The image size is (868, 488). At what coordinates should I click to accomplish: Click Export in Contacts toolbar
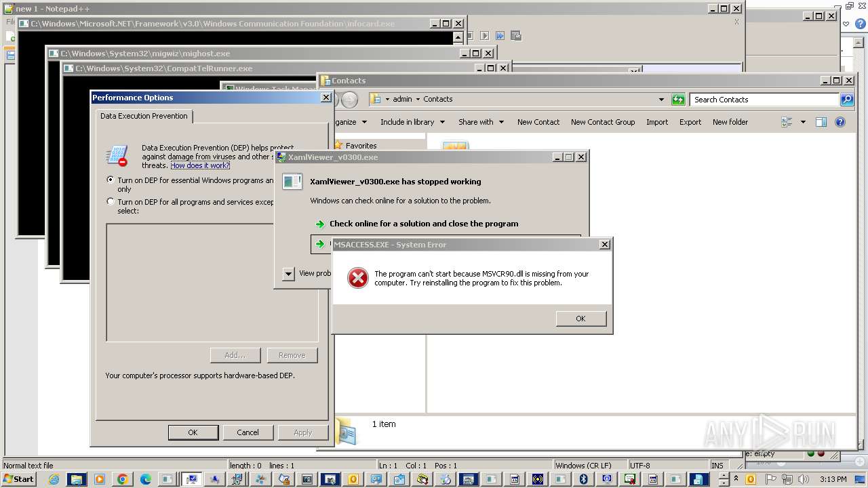[690, 122]
